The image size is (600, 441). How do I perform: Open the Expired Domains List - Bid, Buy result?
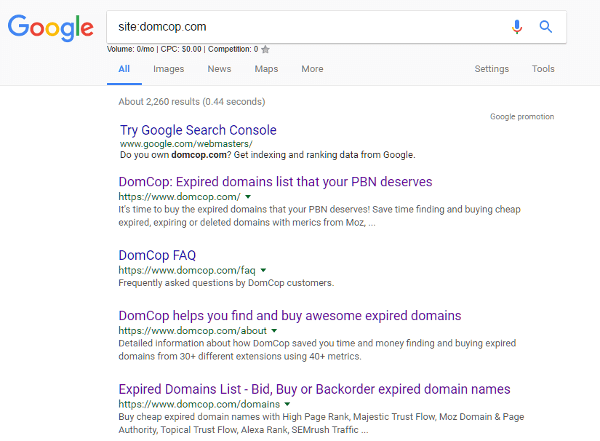[x=314, y=389]
